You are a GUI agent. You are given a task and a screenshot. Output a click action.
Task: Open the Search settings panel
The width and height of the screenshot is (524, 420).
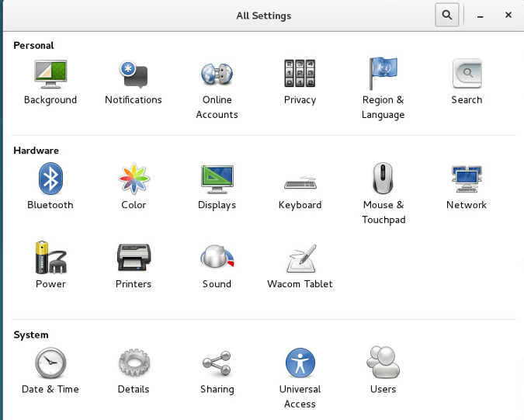click(467, 75)
